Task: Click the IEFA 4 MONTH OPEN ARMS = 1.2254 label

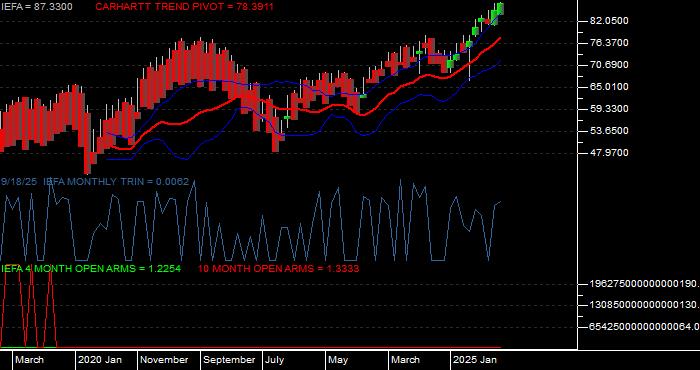Action: (91, 269)
